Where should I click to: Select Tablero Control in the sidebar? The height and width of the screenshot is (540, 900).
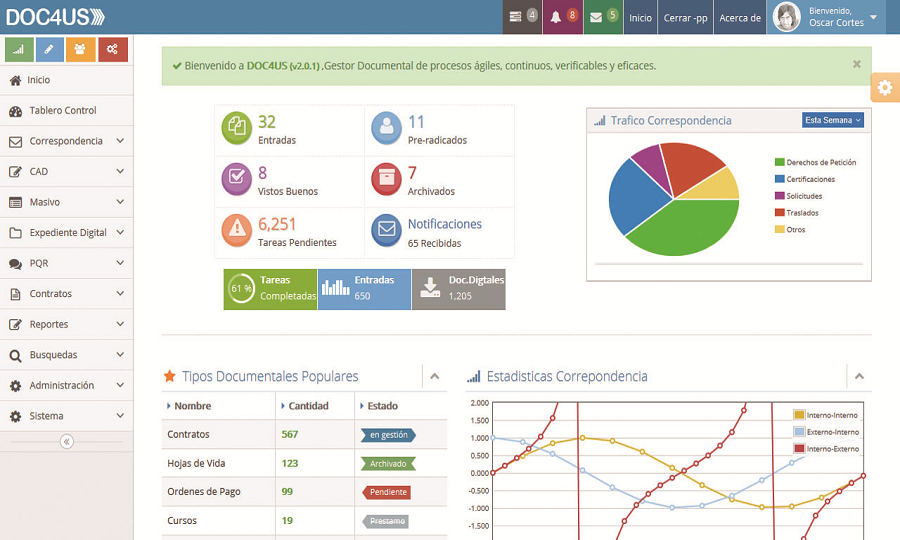point(62,111)
